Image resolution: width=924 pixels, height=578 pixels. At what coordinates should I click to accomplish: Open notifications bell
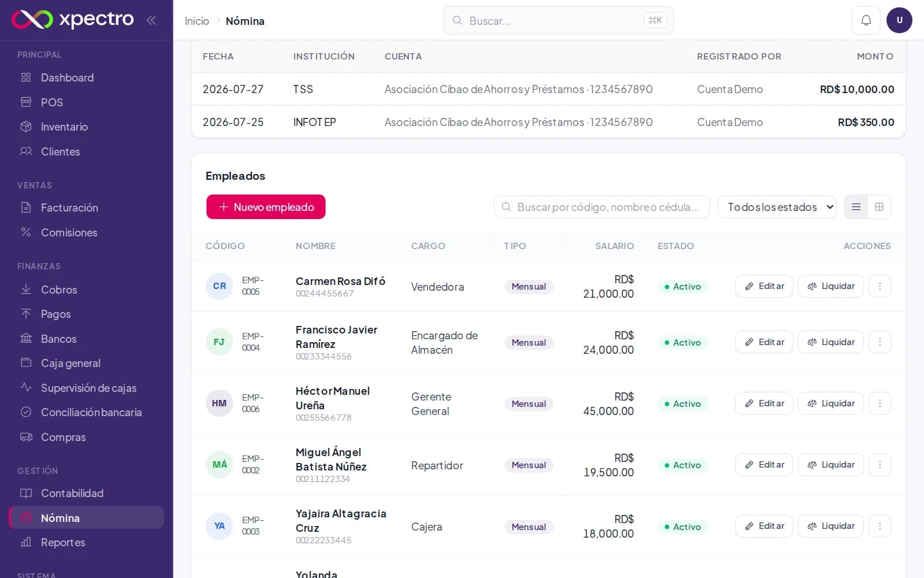pos(866,20)
